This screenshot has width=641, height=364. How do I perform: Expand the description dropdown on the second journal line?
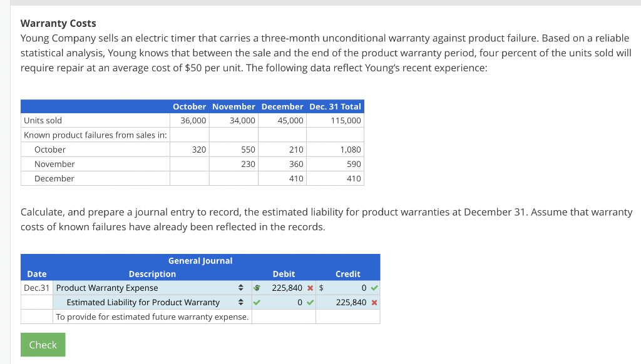[x=240, y=302]
